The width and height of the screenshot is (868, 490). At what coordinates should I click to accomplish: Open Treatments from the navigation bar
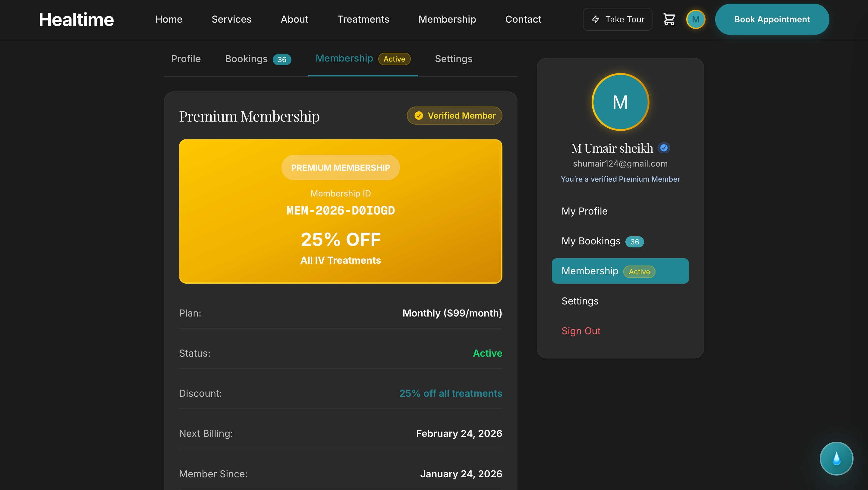tap(363, 19)
